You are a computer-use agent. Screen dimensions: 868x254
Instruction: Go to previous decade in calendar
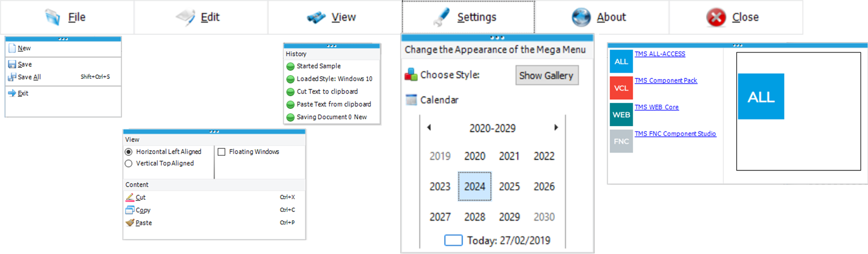point(429,127)
